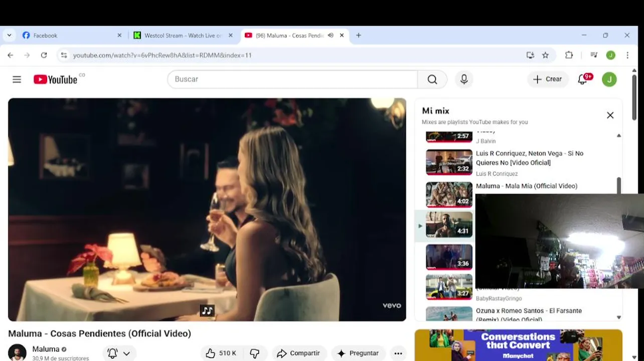
Task: Open the Manychat Conversations that Convert ad
Action: coord(518,345)
